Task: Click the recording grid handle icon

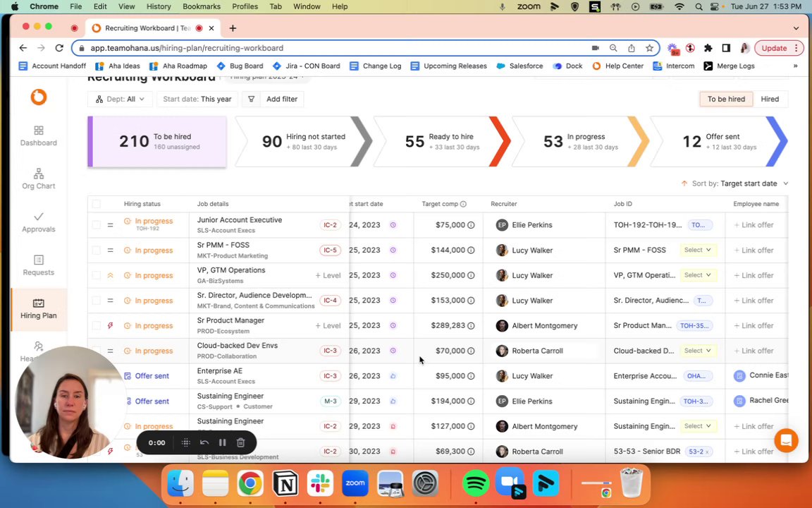Action: pyautogui.click(x=185, y=442)
